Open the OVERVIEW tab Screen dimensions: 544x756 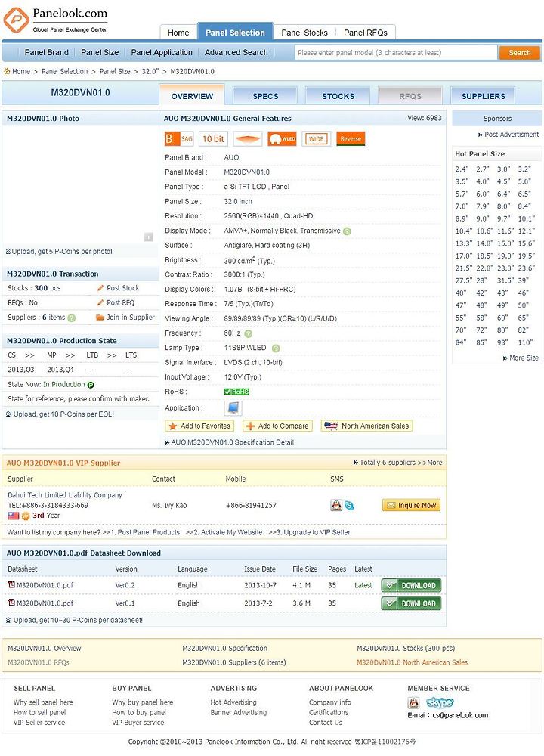(192, 95)
